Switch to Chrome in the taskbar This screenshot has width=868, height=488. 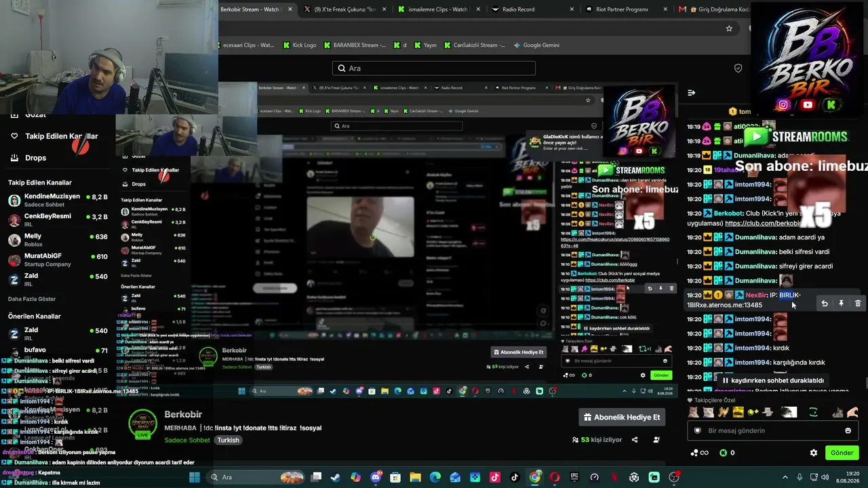535,477
